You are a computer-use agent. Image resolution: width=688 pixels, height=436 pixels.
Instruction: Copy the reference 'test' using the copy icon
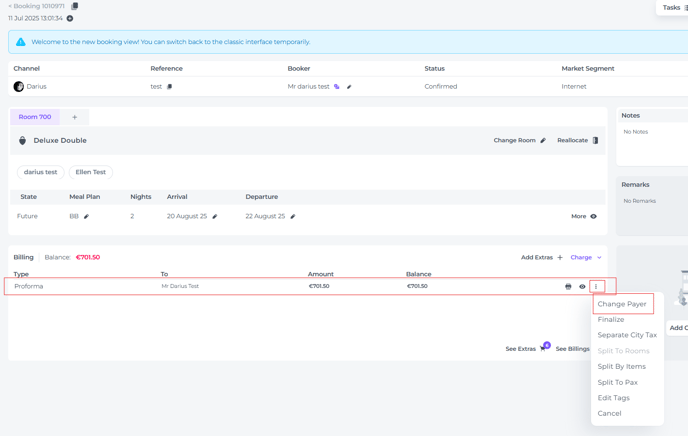pos(169,87)
